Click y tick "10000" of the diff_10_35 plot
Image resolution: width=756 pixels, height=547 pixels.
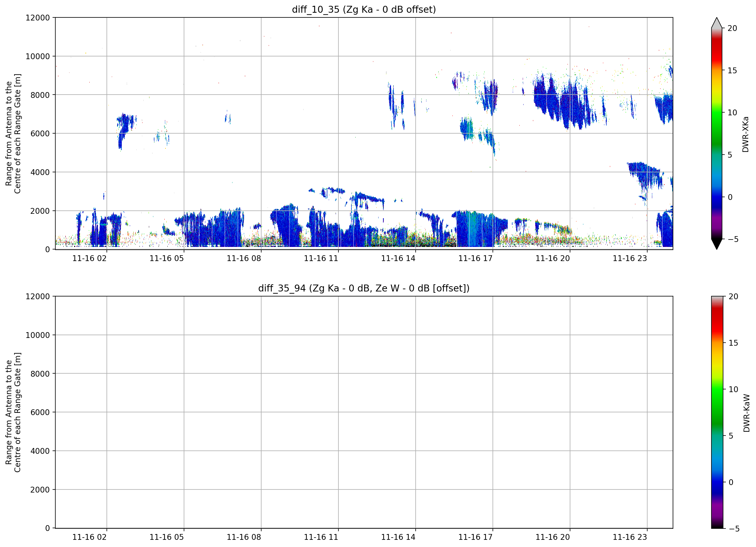click(38, 56)
